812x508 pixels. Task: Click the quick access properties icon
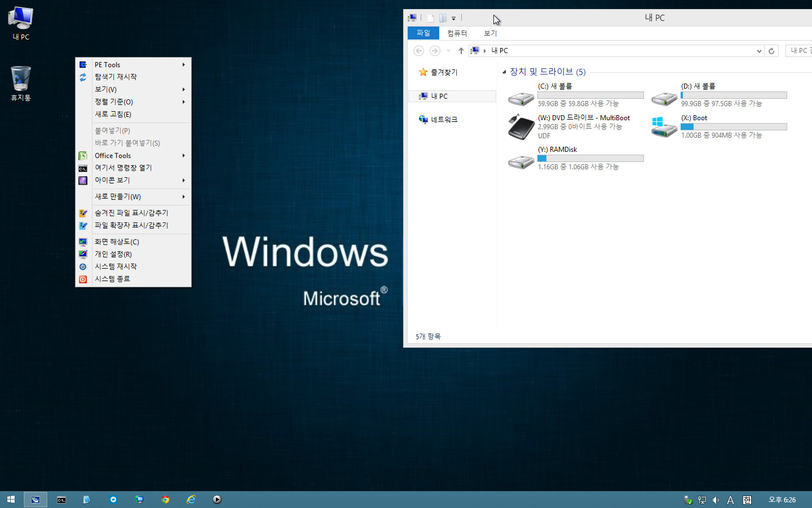point(430,18)
